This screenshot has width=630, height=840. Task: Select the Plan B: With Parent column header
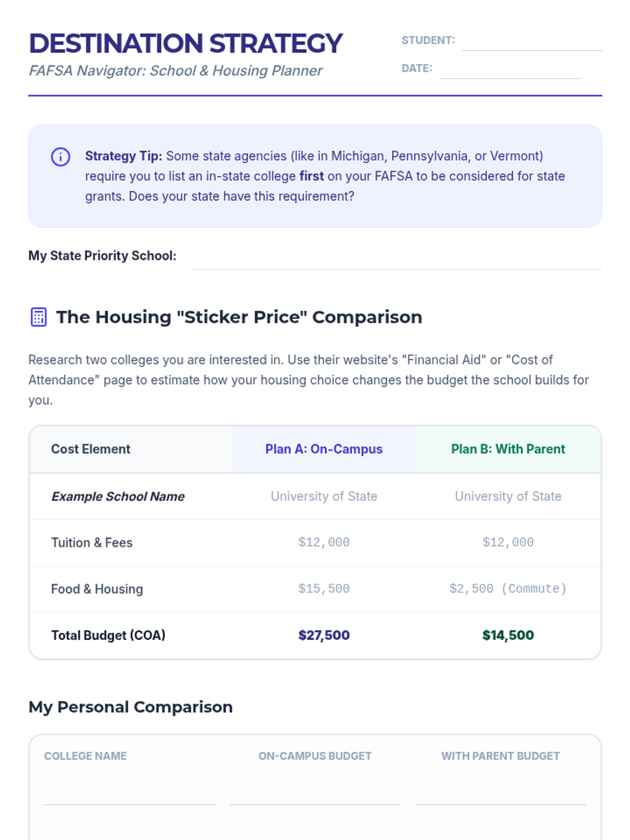[508, 449]
